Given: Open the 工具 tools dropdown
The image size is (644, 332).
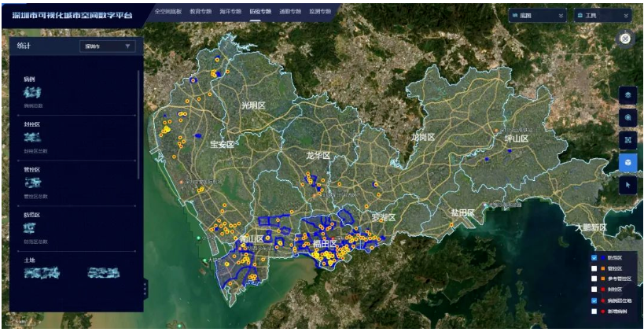Looking at the screenshot, I should (x=603, y=16).
